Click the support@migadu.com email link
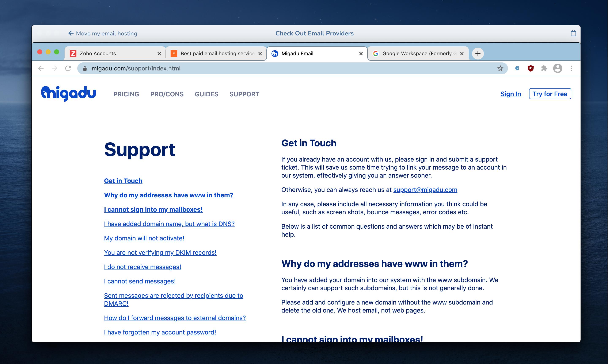 [425, 190]
